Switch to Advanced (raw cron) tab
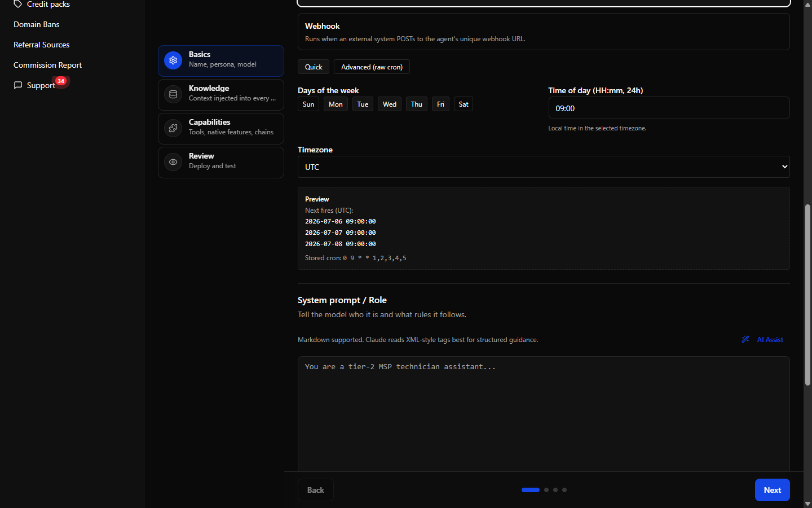 [372, 67]
